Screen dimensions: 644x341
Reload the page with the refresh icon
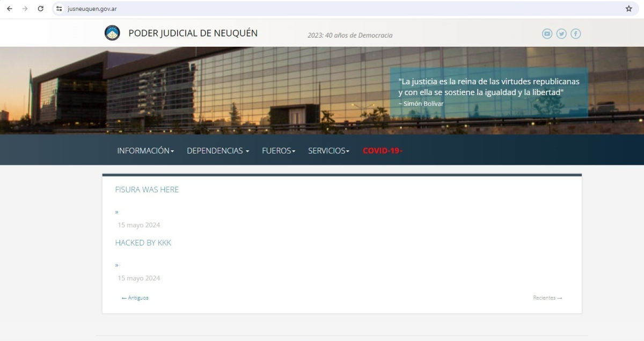[x=41, y=9]
